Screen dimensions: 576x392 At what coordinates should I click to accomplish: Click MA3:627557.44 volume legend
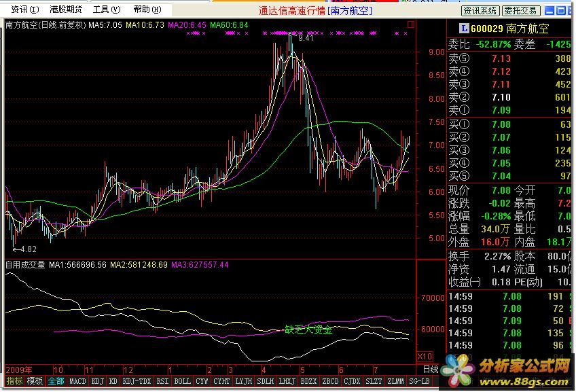click(x=200, y=264)
